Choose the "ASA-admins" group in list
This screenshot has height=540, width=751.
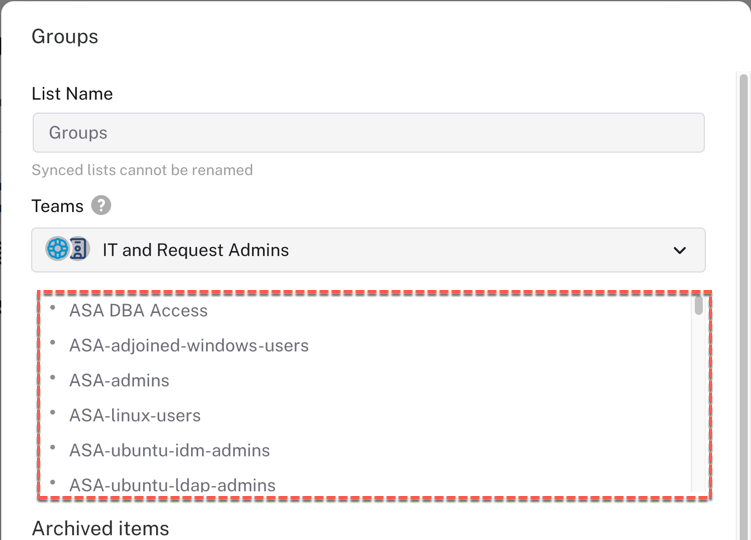[x=119, y=381]
